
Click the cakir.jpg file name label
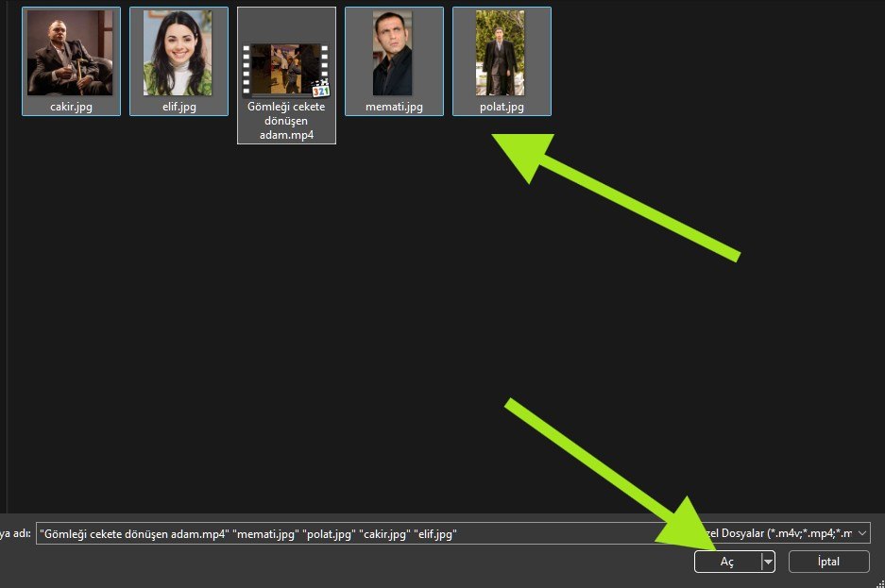[71, 107]
